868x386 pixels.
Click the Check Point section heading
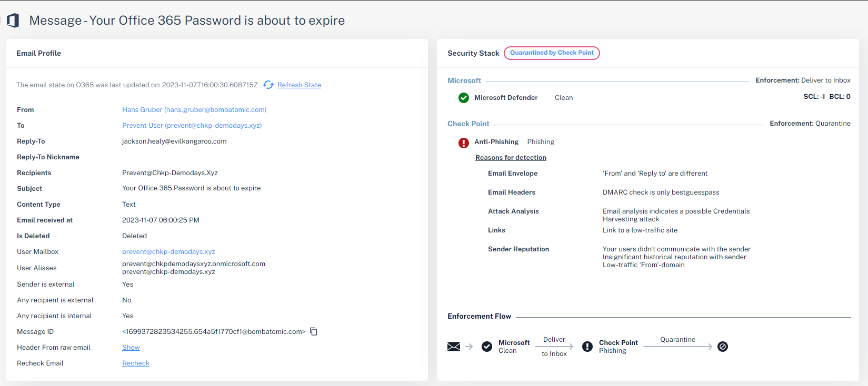click(468, 124)
